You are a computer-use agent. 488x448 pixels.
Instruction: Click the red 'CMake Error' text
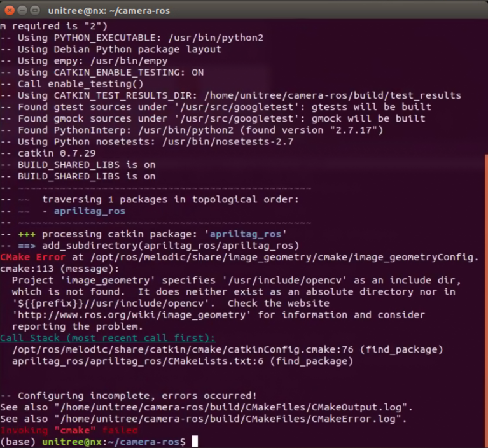(32, 257)
